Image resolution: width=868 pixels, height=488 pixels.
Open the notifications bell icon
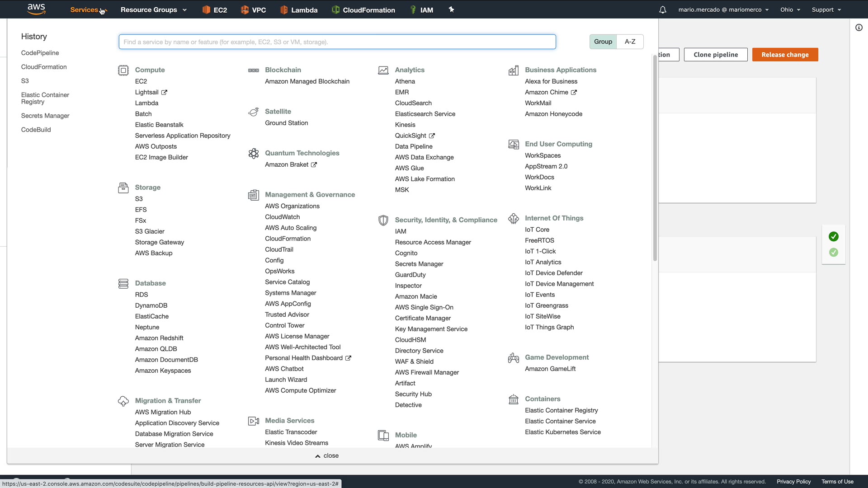tap(663, 9)
